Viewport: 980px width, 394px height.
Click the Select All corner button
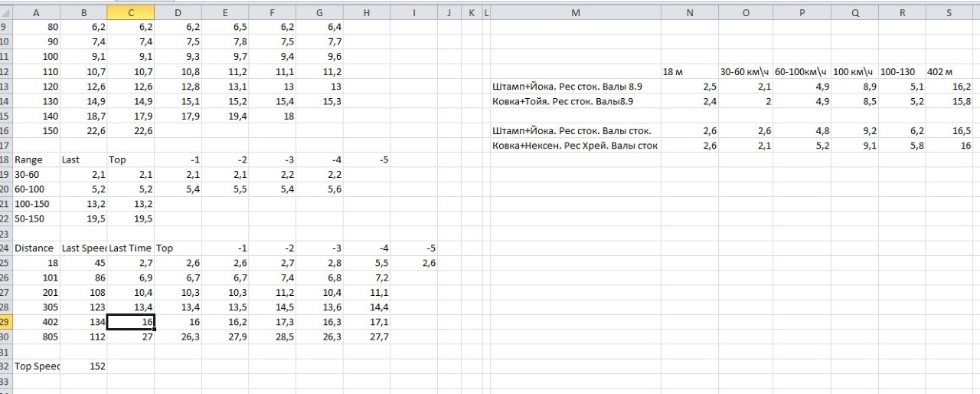tap(6, 13)
